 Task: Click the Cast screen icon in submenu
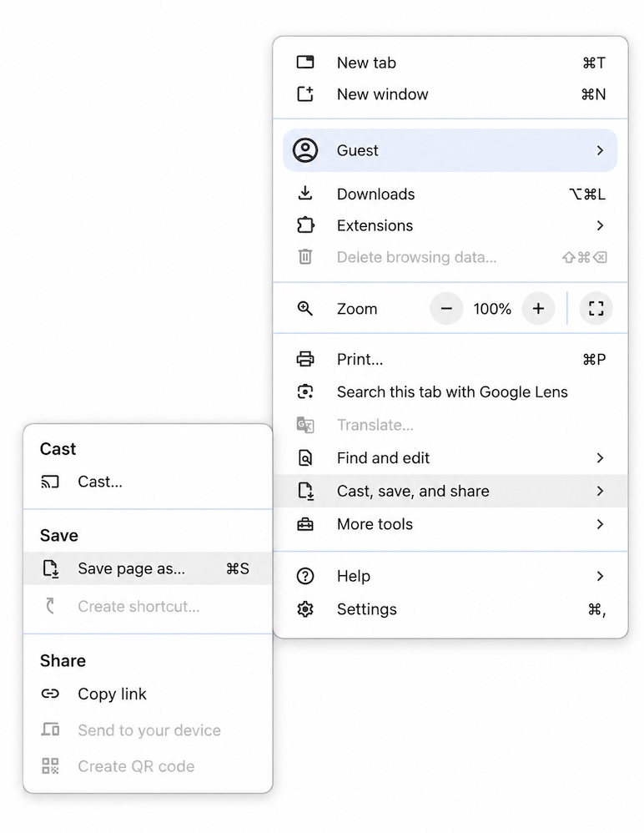pos(50,482)
